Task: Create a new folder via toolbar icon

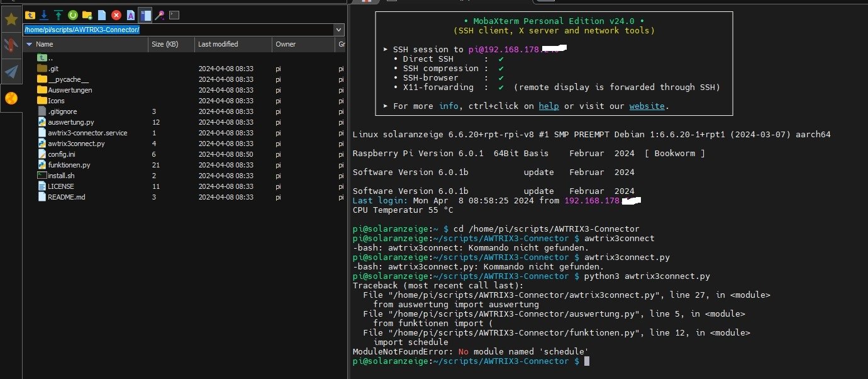Action: coord(87,14)
